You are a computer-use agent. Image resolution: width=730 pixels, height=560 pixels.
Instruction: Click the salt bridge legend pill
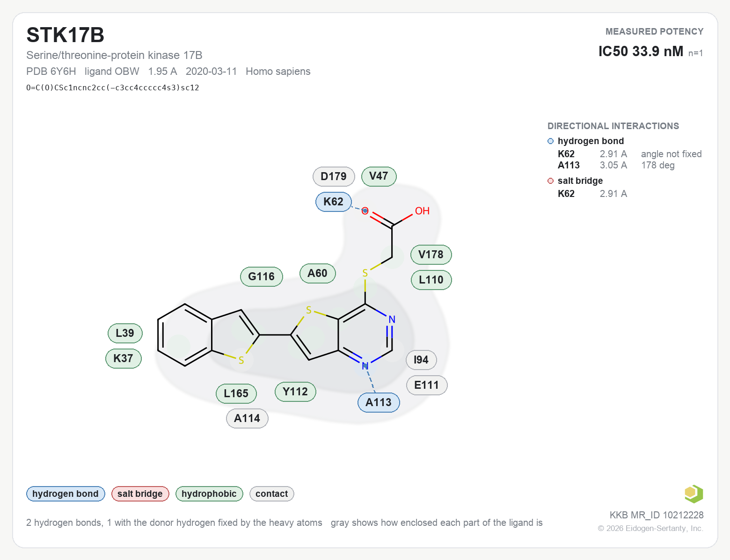tap(140, 494)
